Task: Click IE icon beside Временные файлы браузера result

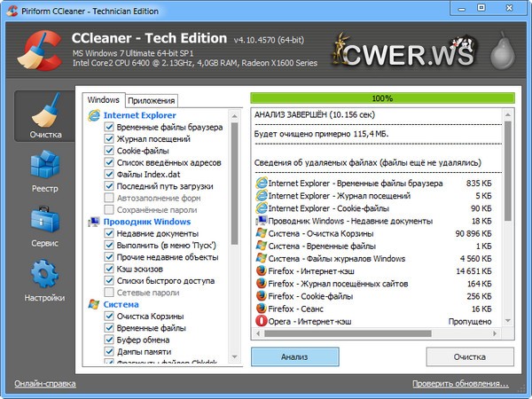Action: click(x=262, y=184)
